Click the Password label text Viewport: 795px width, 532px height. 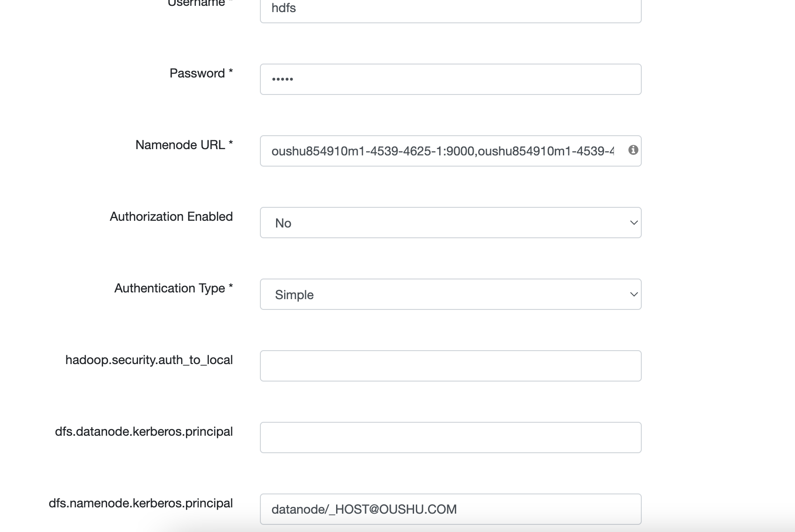[x=201, y=73]
